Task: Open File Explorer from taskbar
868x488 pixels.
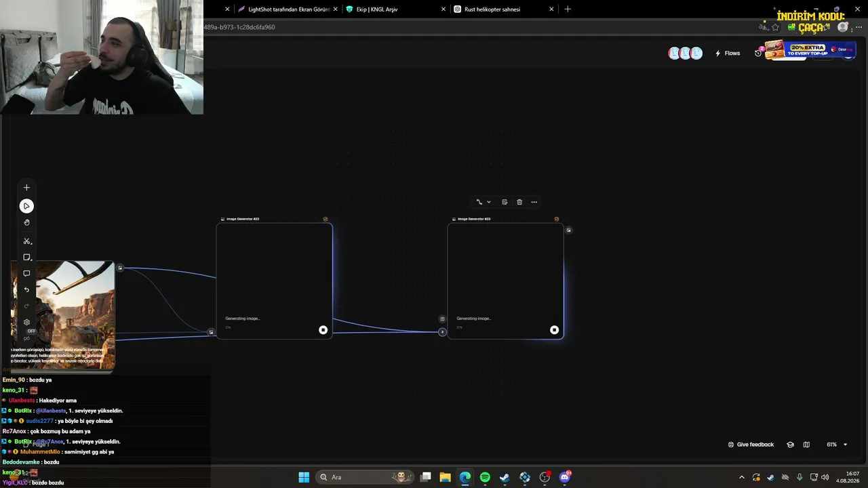Action: click(446, 477)
